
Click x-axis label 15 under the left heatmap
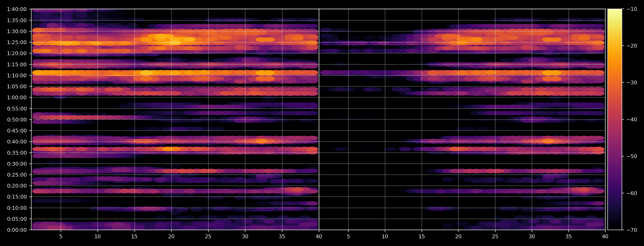pyautogui.click(x=135, y=236)
